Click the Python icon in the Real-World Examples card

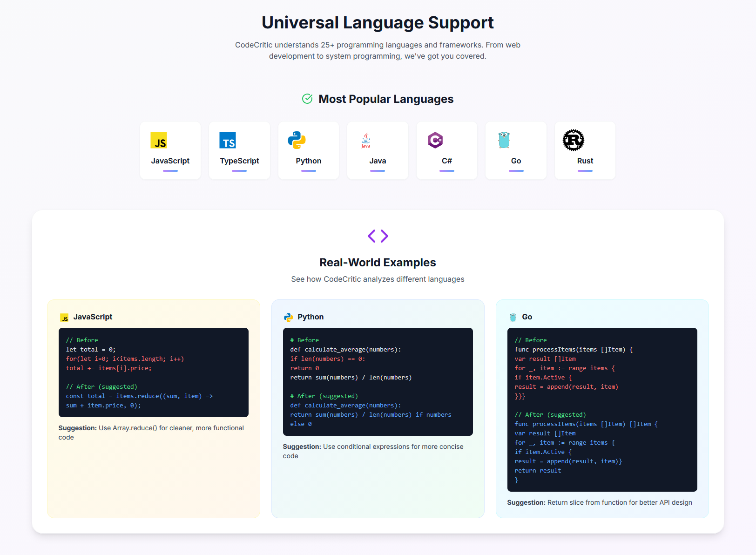[x=289, y=317]
